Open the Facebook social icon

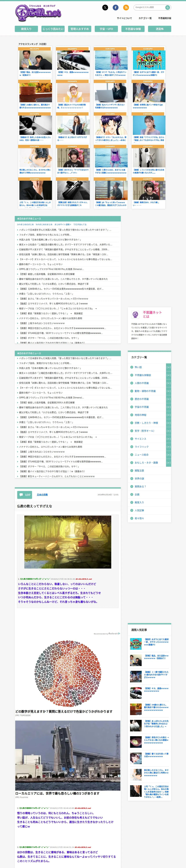click(x=115, y=7)
